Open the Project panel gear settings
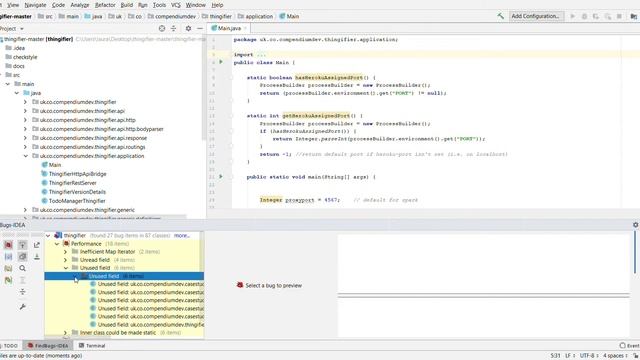640x360 pixels. [x=188, y=29]
